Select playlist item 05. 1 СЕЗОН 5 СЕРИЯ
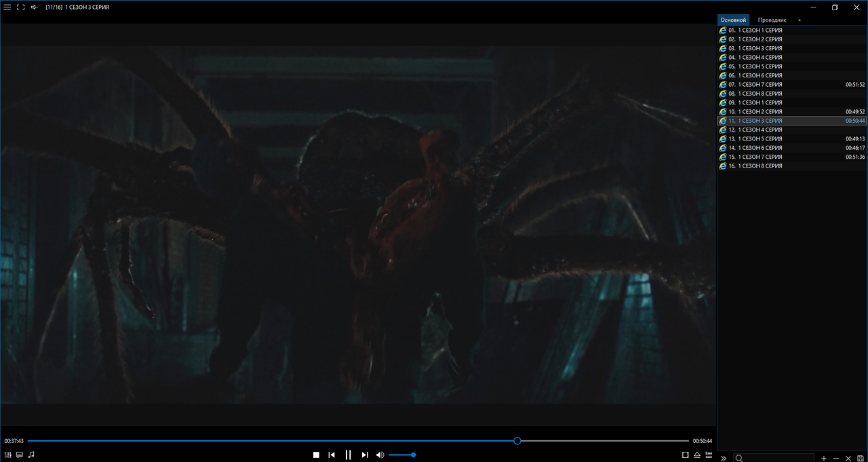The width and height of the screenshot is (868, 462). click(x=792, y=66)
